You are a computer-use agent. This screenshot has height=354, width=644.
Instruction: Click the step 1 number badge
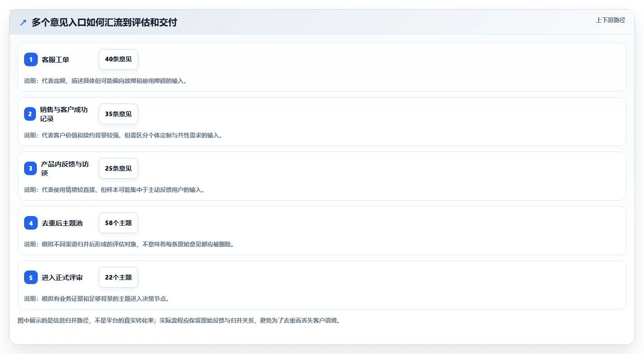tap(31, 59)
